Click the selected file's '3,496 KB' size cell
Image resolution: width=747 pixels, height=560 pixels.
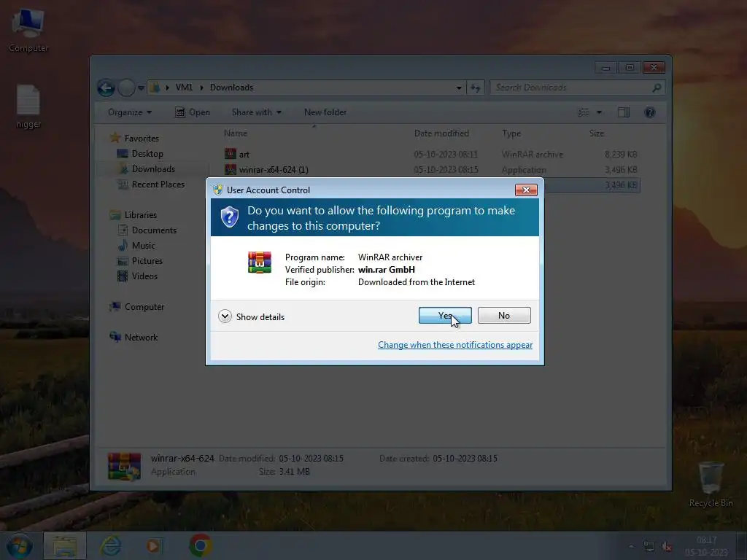(621, 184)
